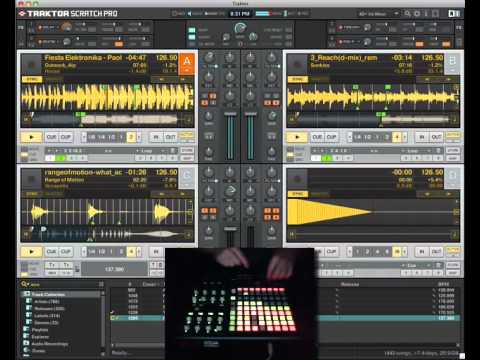Viewport: 480px width, 360px height.
Task: Open Audio Recordings in browser tree
Action: coord(50,344)
